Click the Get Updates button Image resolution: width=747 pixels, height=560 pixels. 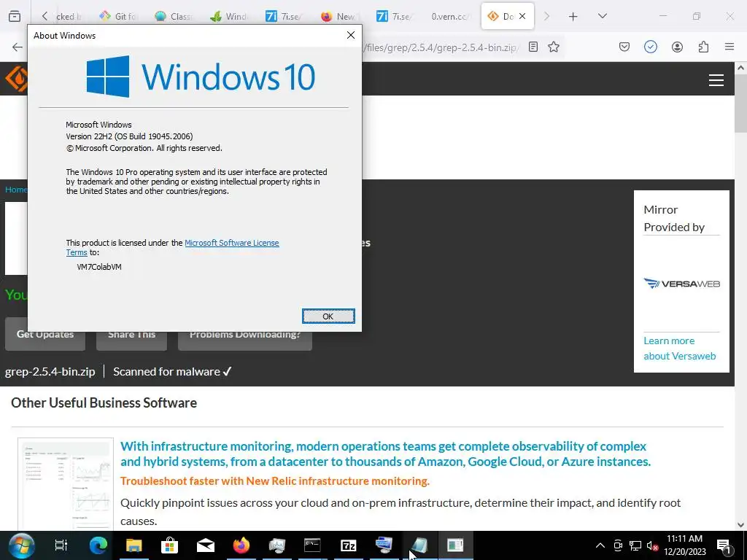point(45,334)
